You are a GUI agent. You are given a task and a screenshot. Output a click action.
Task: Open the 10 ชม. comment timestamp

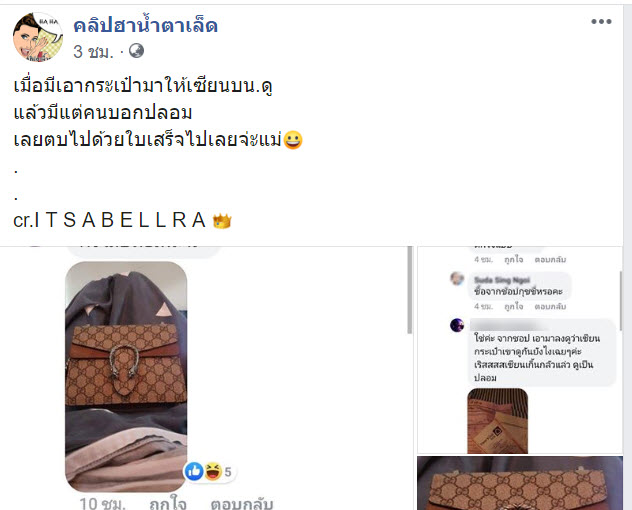(102, 504)
